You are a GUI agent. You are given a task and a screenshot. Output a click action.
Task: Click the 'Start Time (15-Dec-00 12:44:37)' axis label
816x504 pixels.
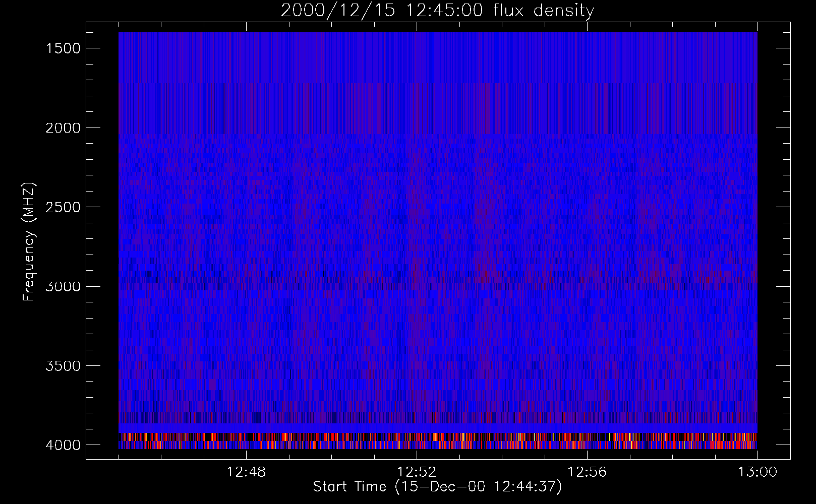point(437,487)
